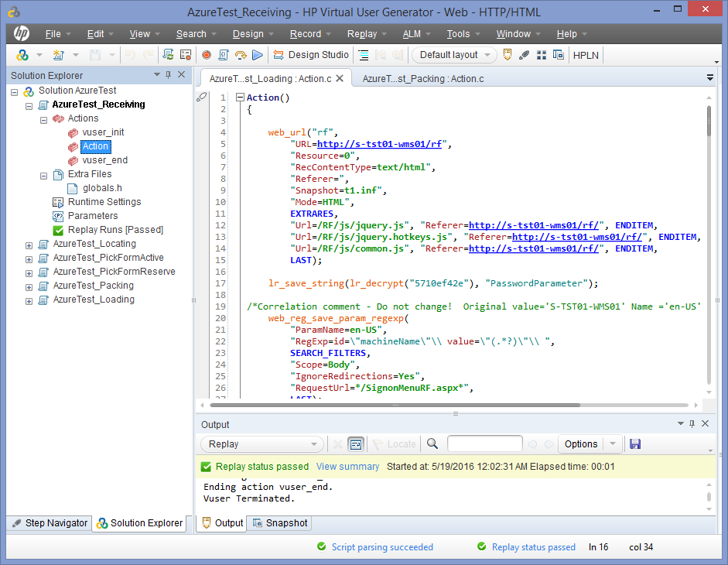Click the Record button in toolbar
This screenshot has width=728, height=565.
(x=206, y=55)
